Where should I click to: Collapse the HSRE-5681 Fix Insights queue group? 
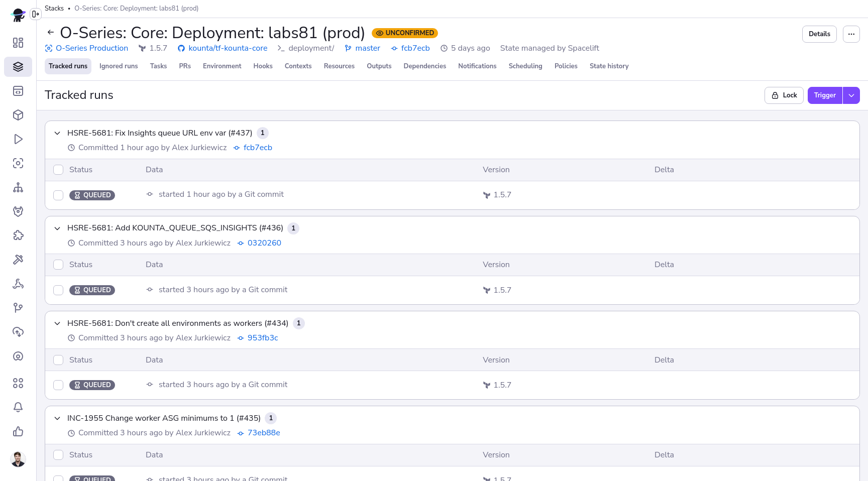[x=57, y=133]
